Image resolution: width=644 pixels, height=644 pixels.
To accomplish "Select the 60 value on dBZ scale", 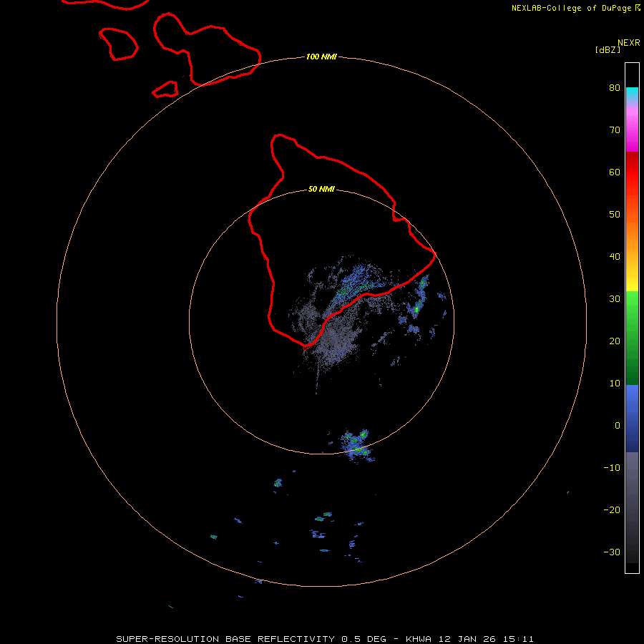I will (615, 172).
